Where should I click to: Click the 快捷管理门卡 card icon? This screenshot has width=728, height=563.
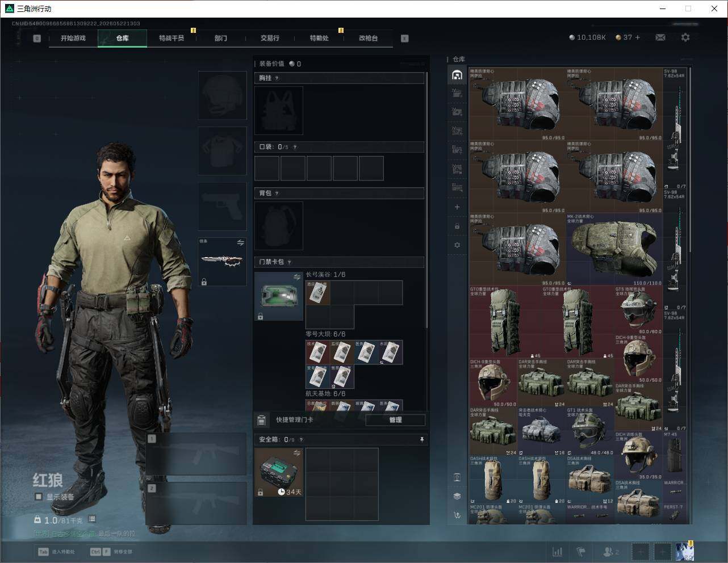pos(262,420)
